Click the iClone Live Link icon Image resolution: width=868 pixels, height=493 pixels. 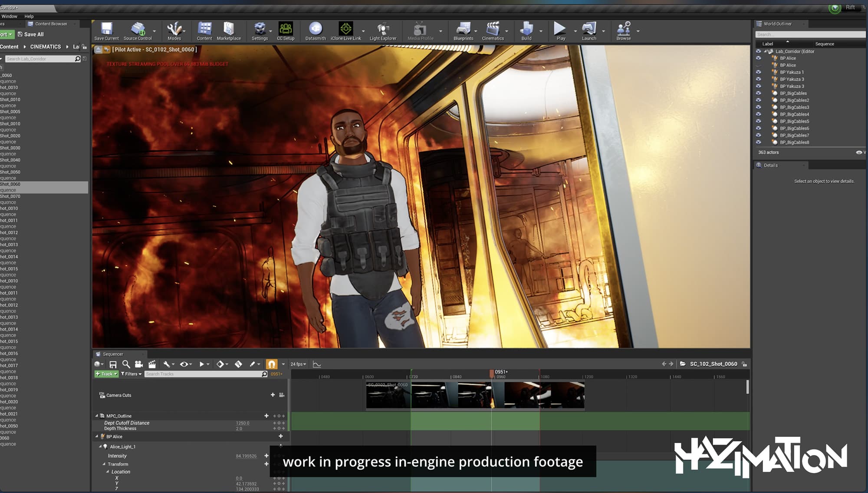pyautogui.click(x=345, y=31)
